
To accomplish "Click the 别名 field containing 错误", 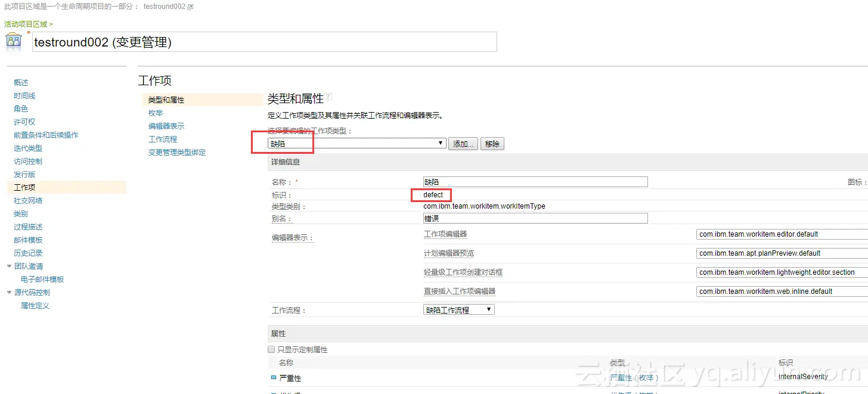I will [x=535, y=218].
